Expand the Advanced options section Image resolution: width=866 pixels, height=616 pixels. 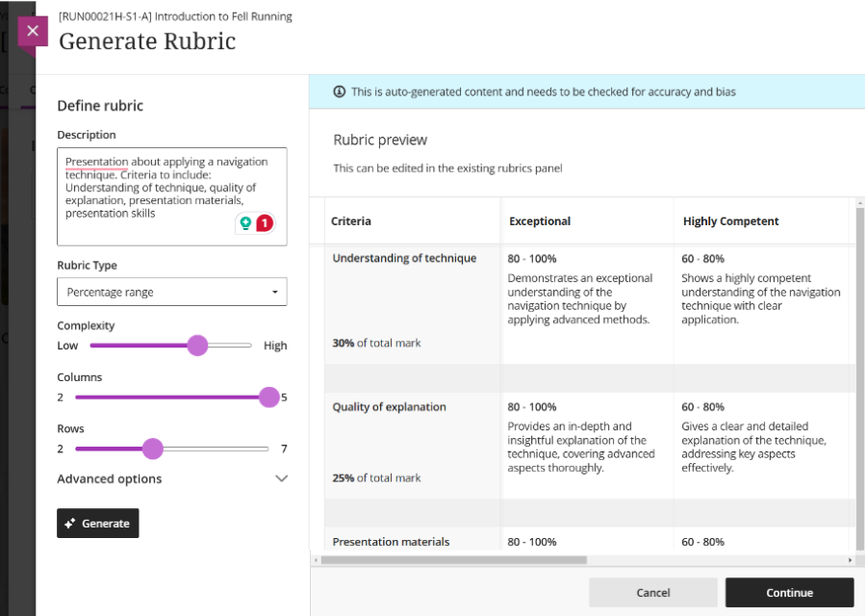point(281,478)
